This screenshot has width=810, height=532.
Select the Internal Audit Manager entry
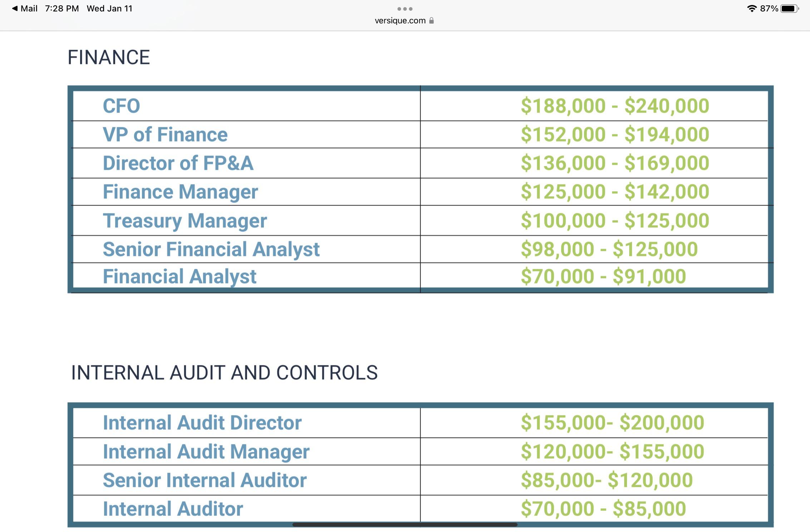[x=206, y=451]
